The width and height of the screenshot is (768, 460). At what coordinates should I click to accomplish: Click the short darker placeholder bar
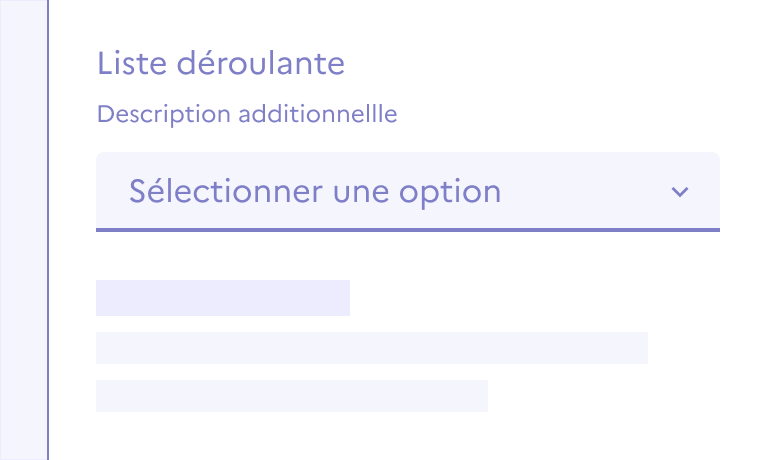click(222, 298)
